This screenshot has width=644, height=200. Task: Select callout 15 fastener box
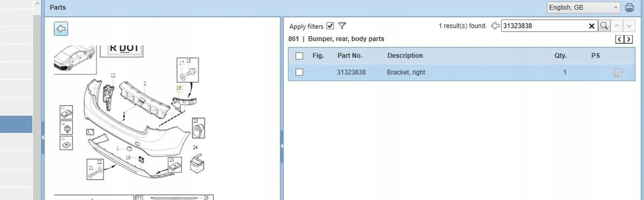66,143
